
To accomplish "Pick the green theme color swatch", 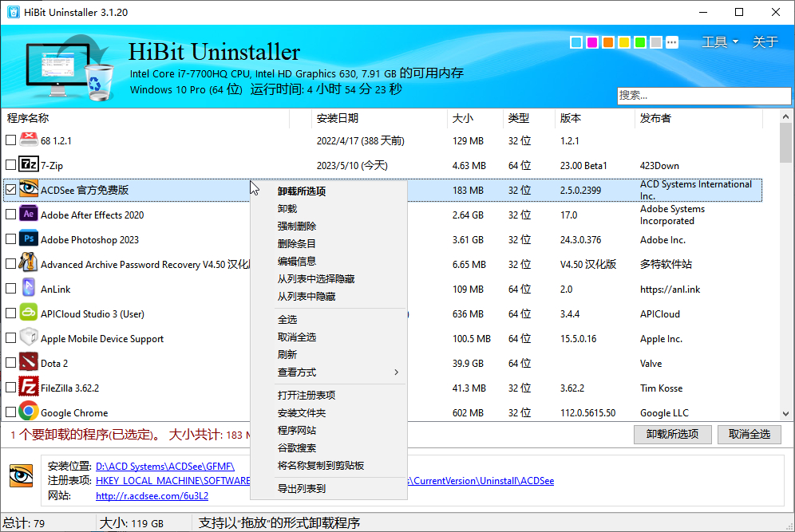I will [x=640, y=42].
